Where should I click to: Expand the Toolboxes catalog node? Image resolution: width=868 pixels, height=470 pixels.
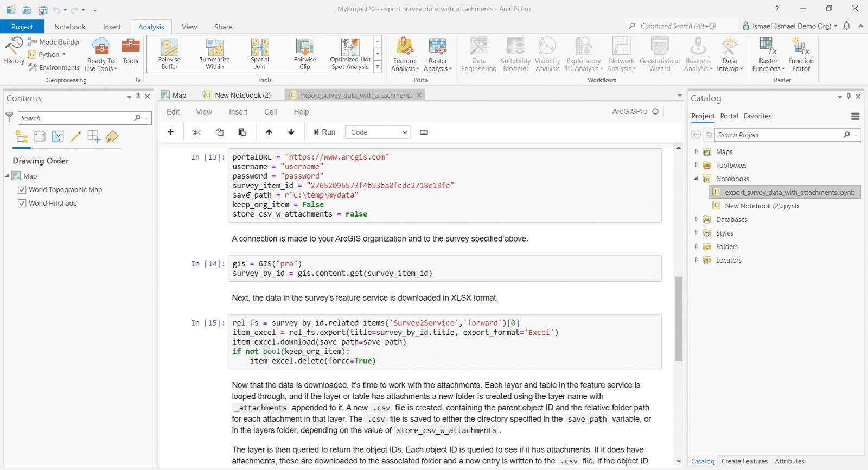(697, 165)
